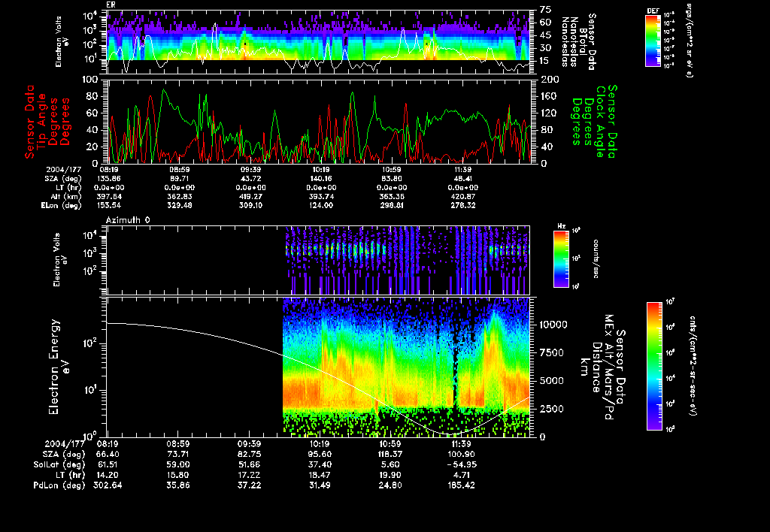Click PdLon value 185.42
The height and width of the screenshot is (532, 770).
pos(461,485)
